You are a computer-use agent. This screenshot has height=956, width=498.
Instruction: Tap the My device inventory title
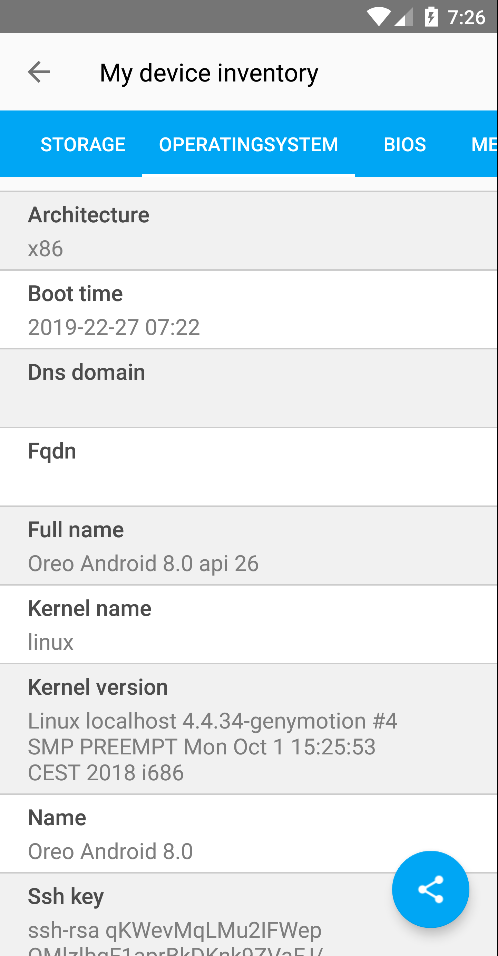pos(209,73)
